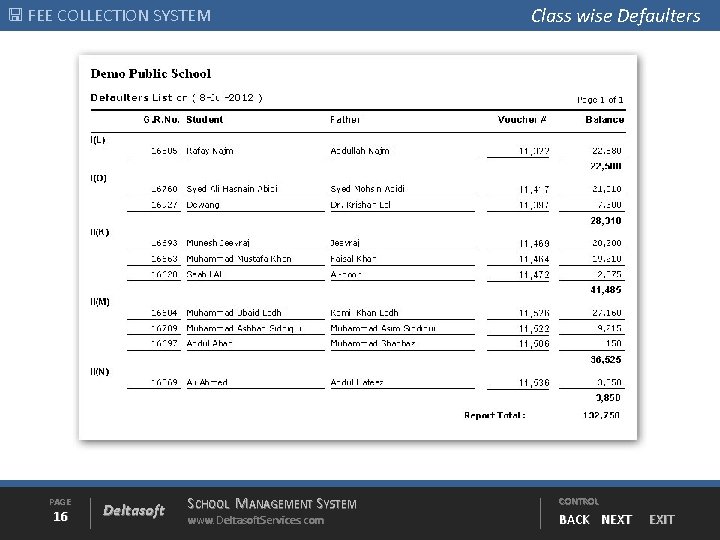Click the report total amount 132,750
Screen dimensions: 720x540
pyautogui.click(x=601, y=415)
